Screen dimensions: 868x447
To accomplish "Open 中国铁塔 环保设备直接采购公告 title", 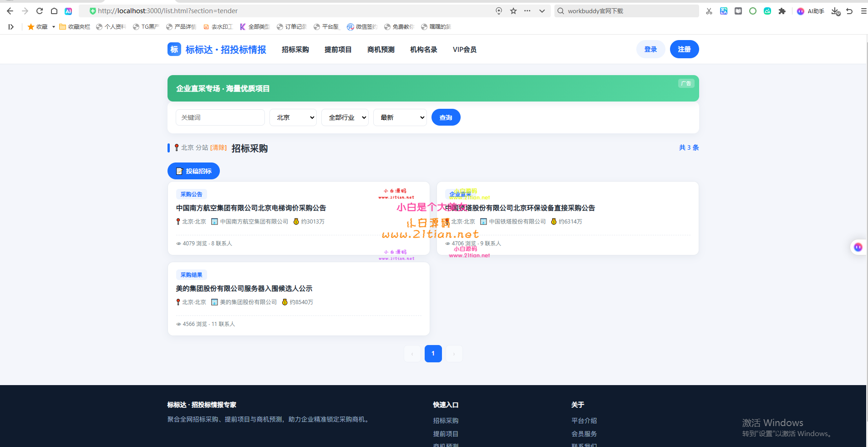I will tap(520, 208).
